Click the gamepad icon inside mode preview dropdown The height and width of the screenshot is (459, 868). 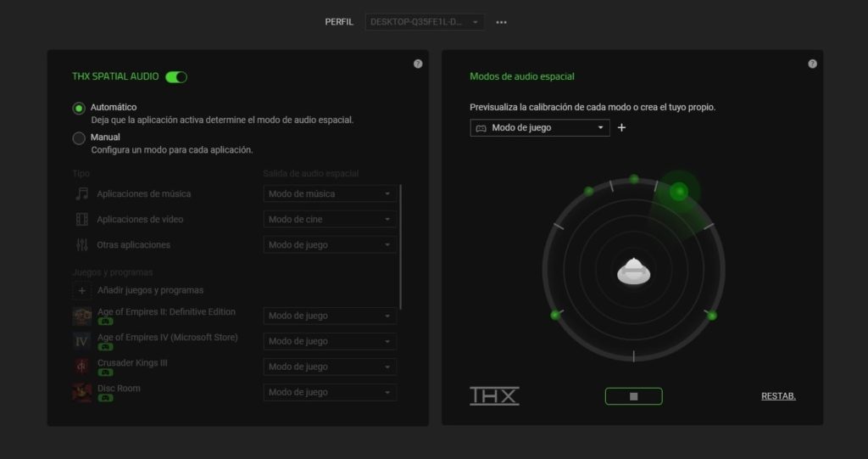(x=481, y=128)
